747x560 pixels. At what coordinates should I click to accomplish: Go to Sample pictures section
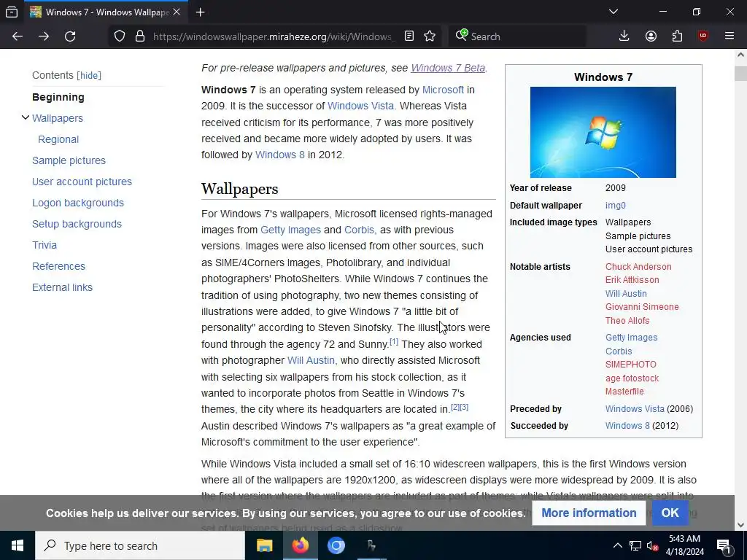click(x=69, y=160)
